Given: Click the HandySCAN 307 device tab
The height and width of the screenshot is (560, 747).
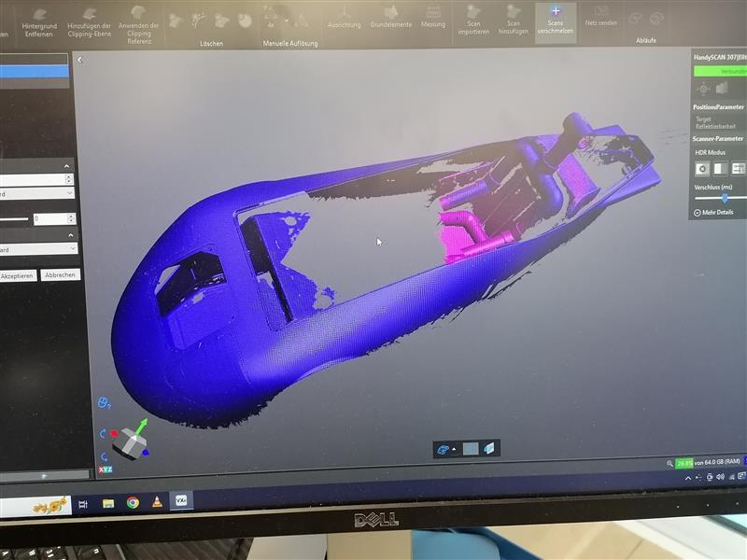Looking at the screenshot, I should tap(717, 58).
